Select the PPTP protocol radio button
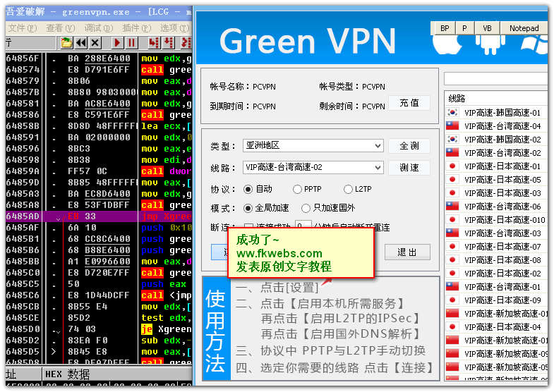The image size is (554, 392). [x=297, y=190]
